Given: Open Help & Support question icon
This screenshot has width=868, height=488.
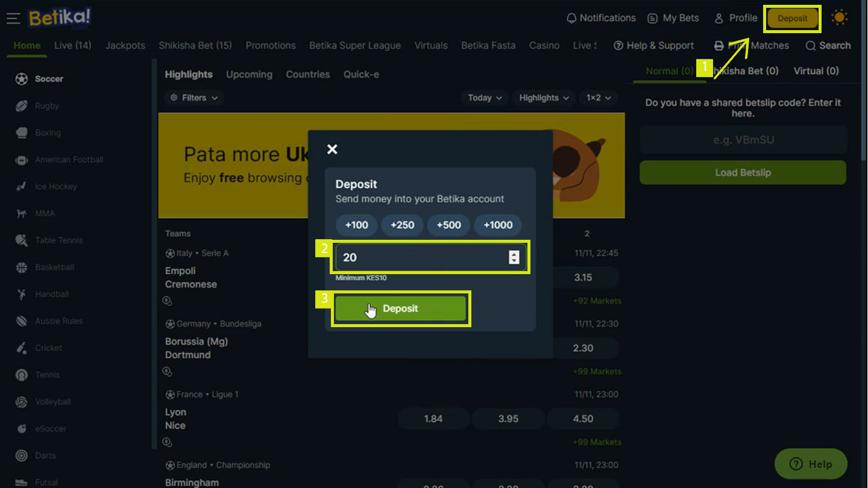Looking at the screenshot, I should (618, 46).
